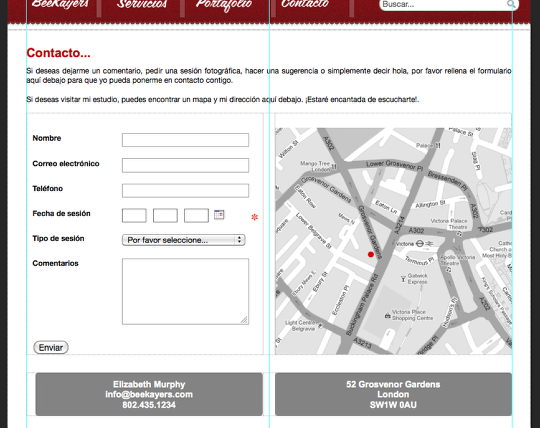The image size is (540, 428).
Task: Click the Victoria Place Shopping Centre icon
Action: coord(388,315)
